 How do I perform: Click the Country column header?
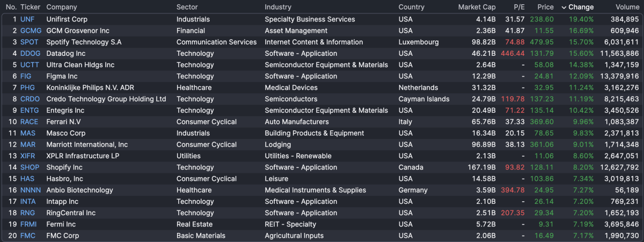pyautogui.click(x=412, y=8)
